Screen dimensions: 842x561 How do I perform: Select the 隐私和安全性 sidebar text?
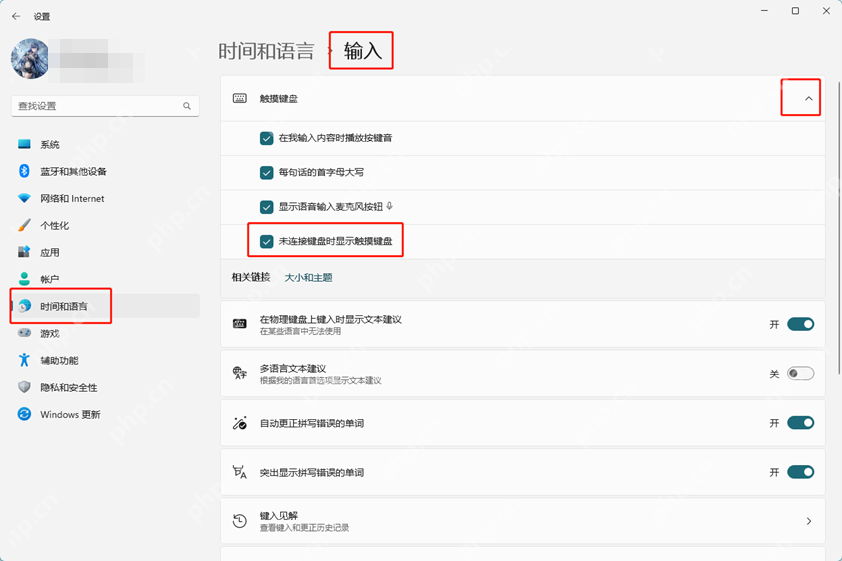pyautogui.click(x=69, y=388)
